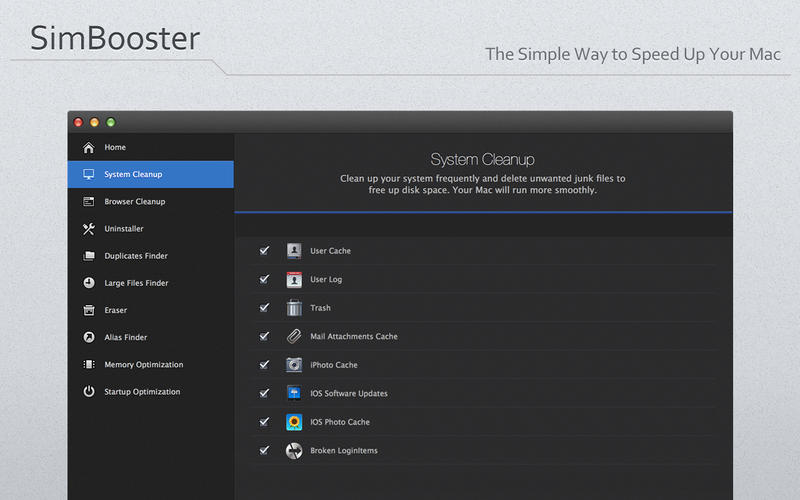Viewport: 800px width, 500px height.
Task: Close the window with red button
Action: (x=78, y=122)
